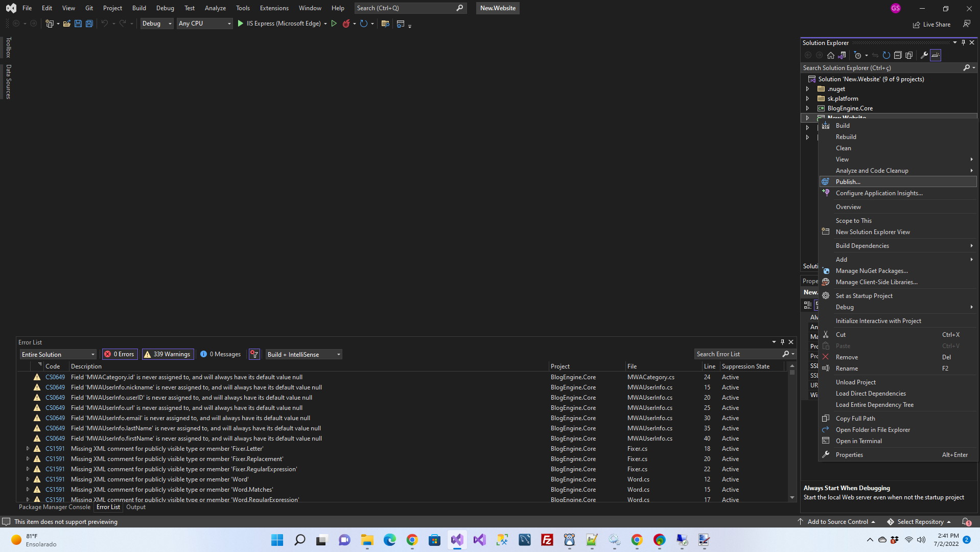Click Add to Source Control in status bar
This screenshot has height=552, width=980.
(x=837, y=522)
